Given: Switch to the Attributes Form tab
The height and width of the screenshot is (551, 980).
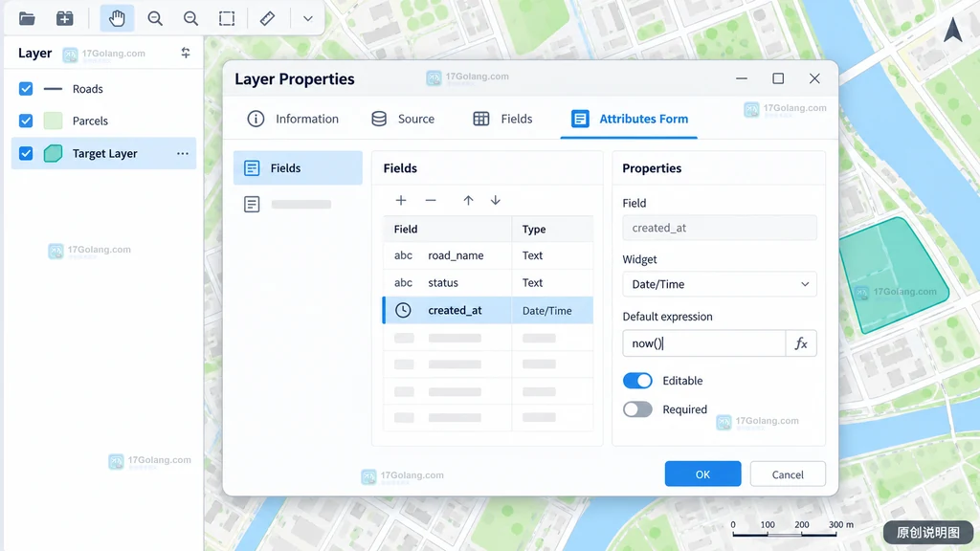Looking at the screenshot, I should (x=630, y=119).
